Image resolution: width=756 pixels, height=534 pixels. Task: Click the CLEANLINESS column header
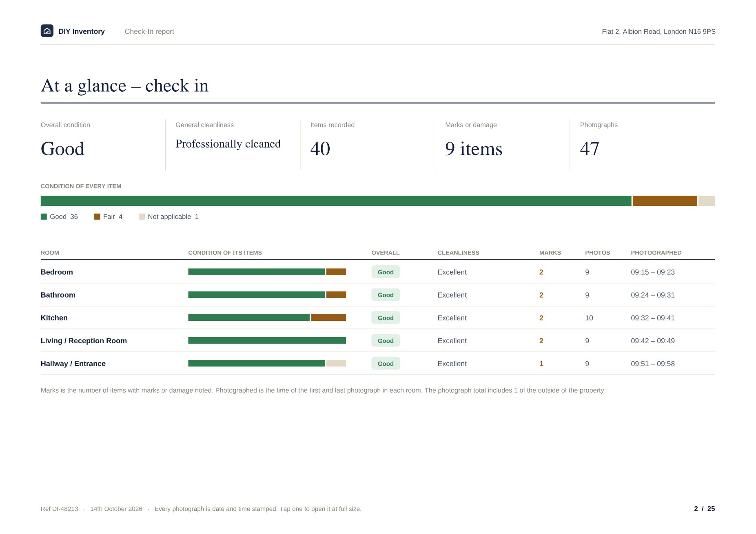click(458, 253)
